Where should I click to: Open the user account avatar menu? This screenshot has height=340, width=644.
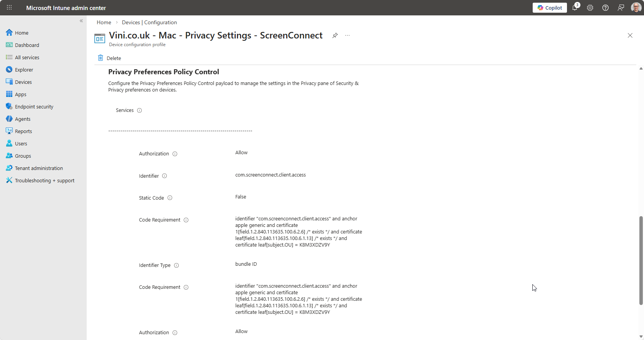(636, 8)
